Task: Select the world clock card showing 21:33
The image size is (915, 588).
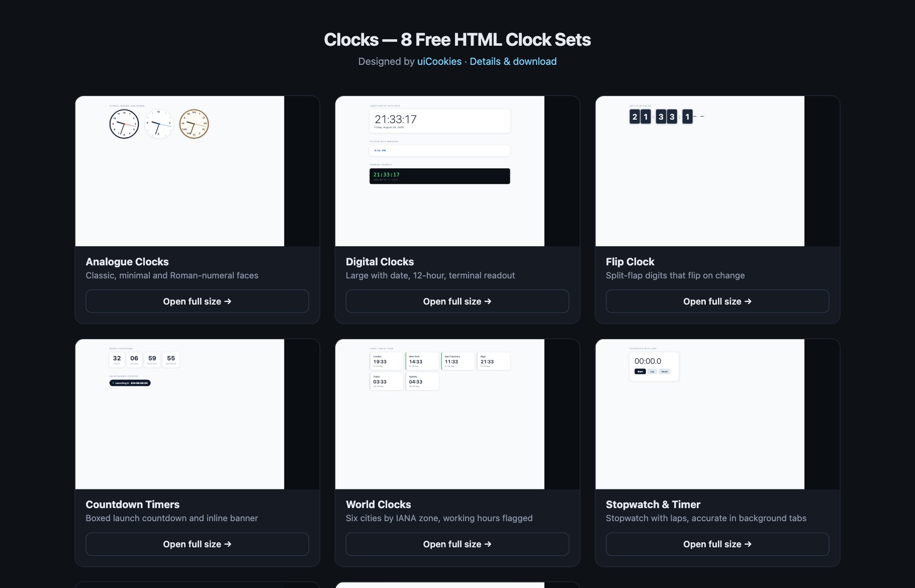Action: pyautogui.click(x=494, y=361)
